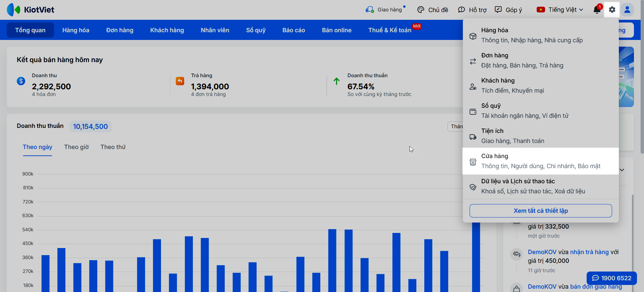Open the notification bell

point(597,10)
